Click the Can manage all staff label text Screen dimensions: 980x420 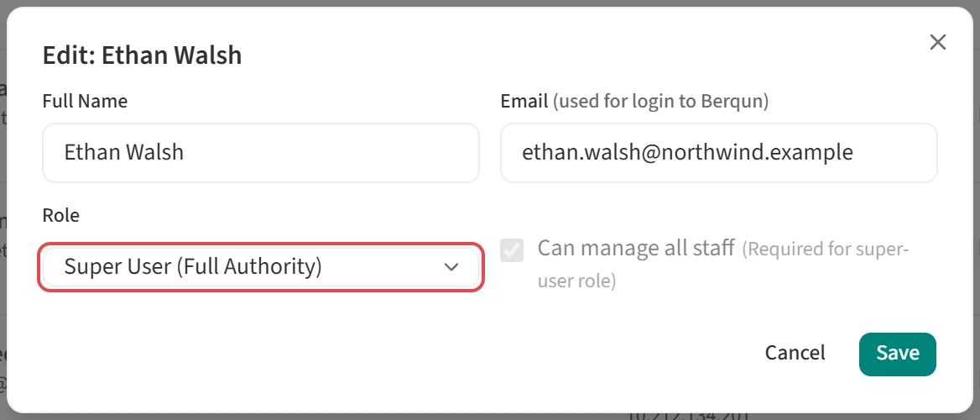(x=636, y=249)
